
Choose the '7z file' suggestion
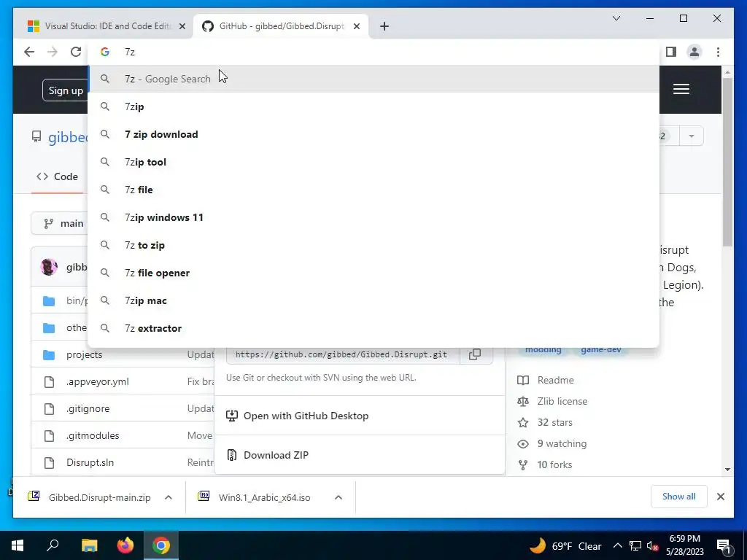pyautogui.click(x=373, y=190)
